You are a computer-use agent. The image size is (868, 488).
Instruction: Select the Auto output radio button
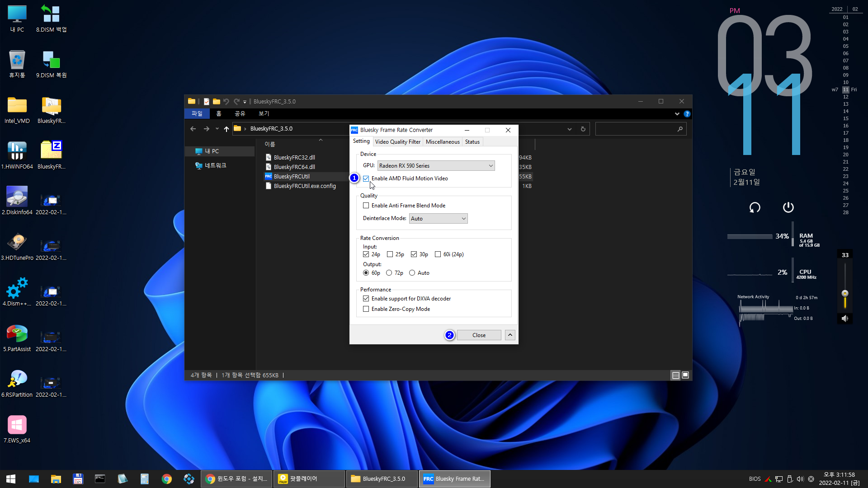click(412, 273)
